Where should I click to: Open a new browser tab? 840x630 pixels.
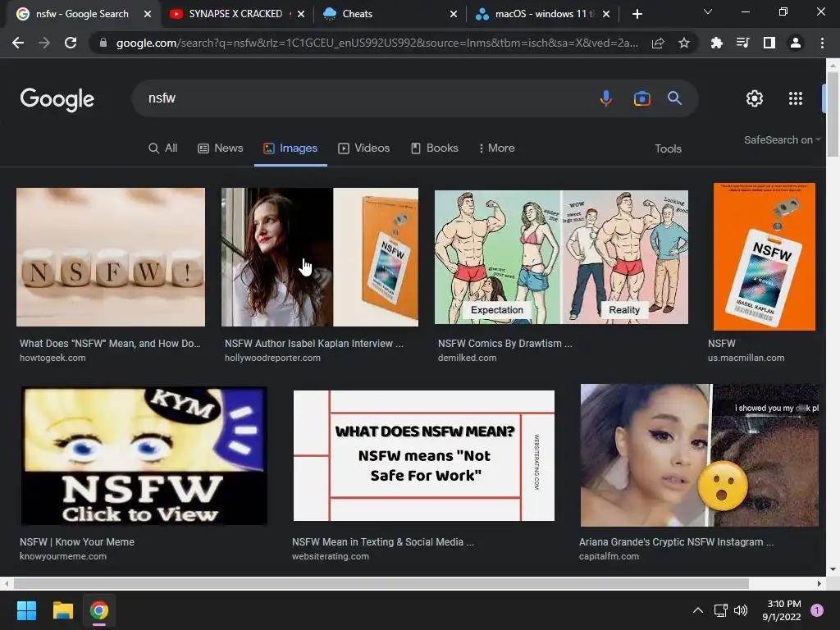pos(637,14)
